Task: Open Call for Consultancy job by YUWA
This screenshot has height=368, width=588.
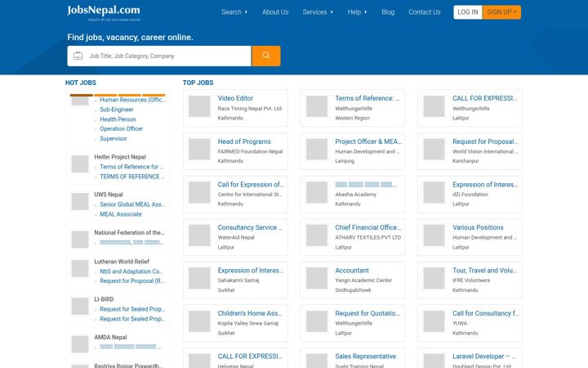Action: pyautogui.click(x=486, y=313)
